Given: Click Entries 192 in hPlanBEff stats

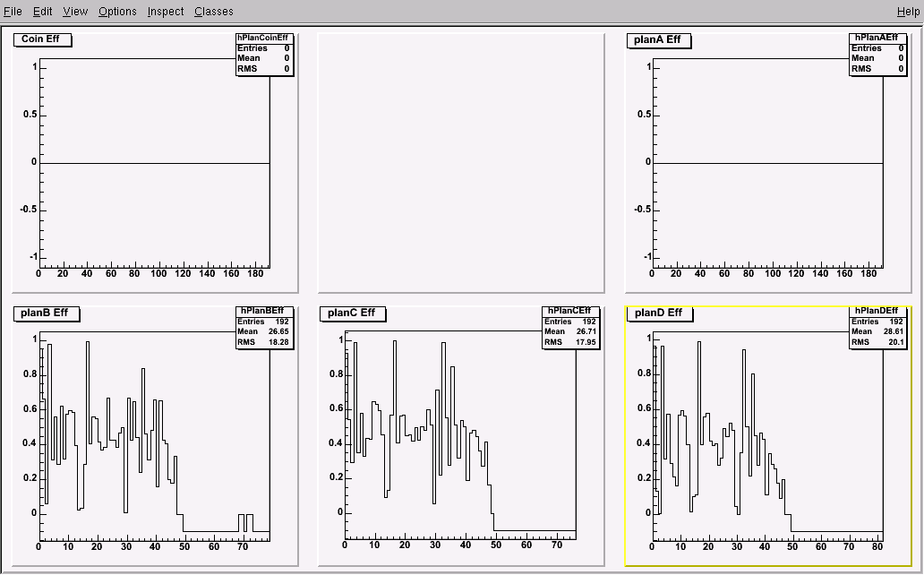Looking at the screenshot, I should coord(263,322).
